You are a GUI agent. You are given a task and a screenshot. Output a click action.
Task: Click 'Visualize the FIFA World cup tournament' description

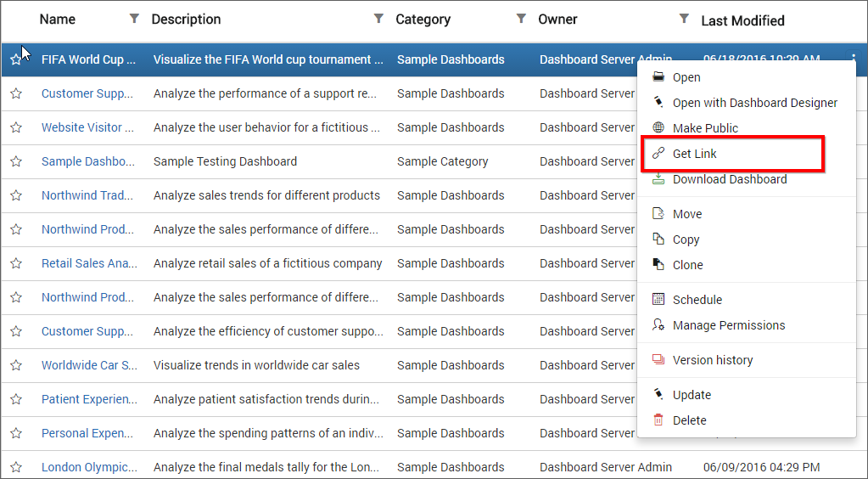[268, 59]
